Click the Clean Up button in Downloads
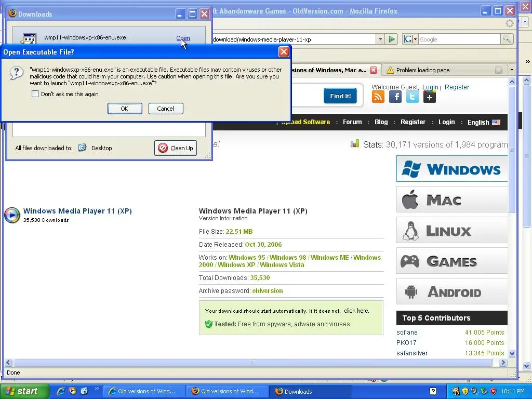Viewport: 532px width, 399px height. click(x=176, y=148)
